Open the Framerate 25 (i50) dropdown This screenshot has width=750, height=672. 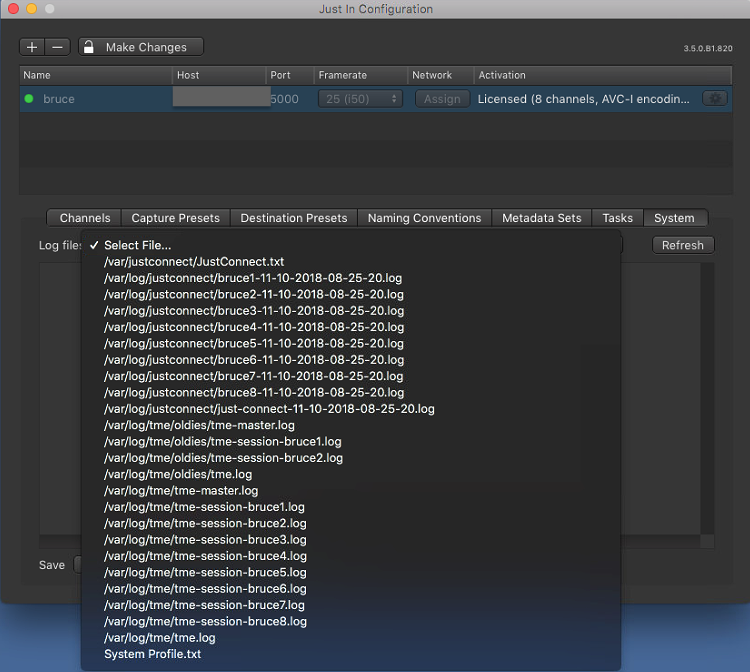[360, 99]
